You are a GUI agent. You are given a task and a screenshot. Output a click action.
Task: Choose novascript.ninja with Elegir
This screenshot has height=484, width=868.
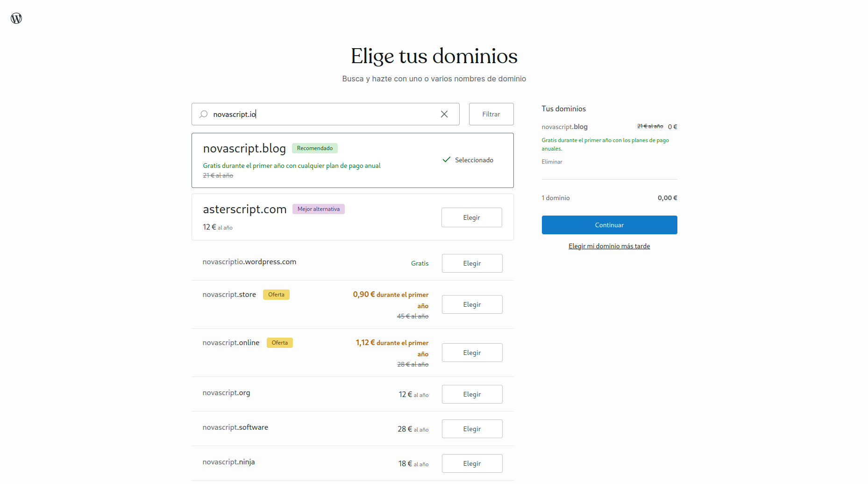[472, 463]
